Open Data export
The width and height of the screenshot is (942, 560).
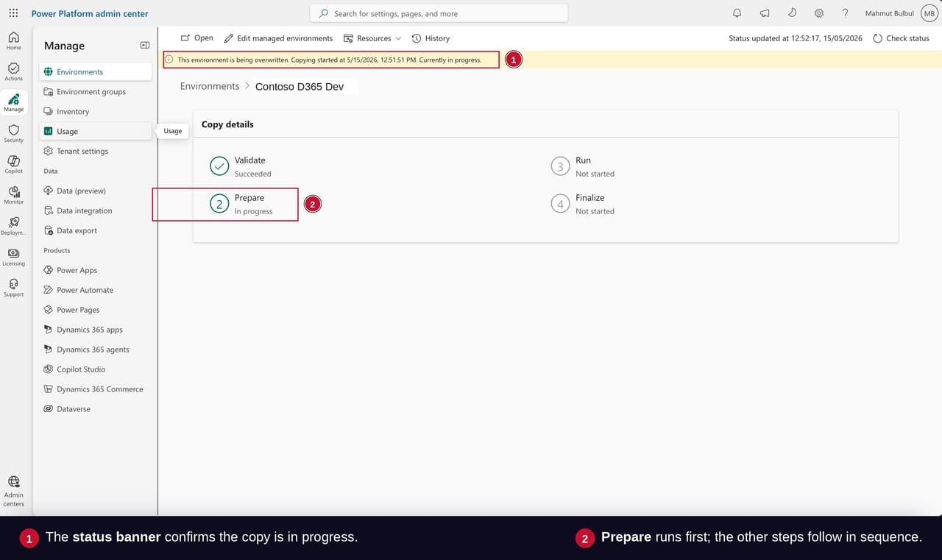tap(96, 230)
